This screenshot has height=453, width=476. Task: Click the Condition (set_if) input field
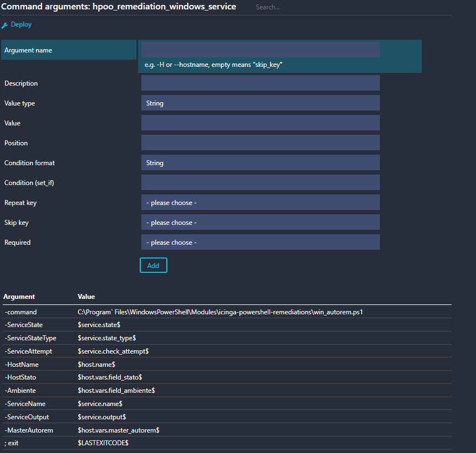260,182
